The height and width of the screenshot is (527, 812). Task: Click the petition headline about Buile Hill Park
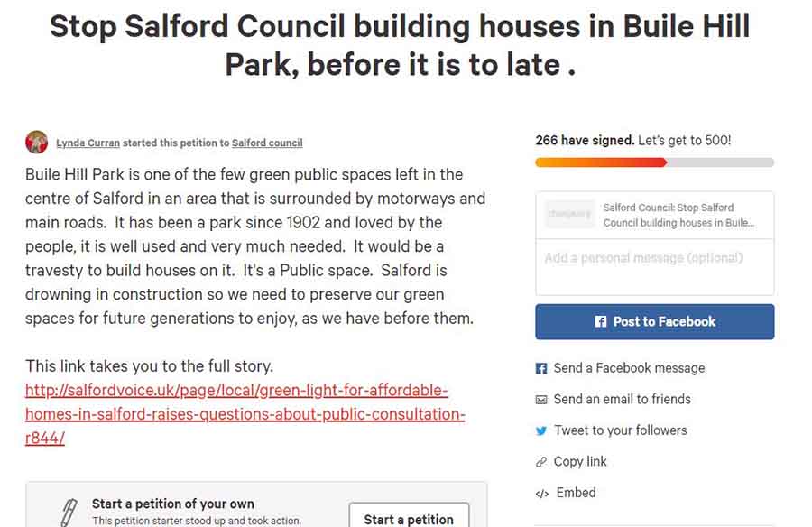(x=400, y=45)
